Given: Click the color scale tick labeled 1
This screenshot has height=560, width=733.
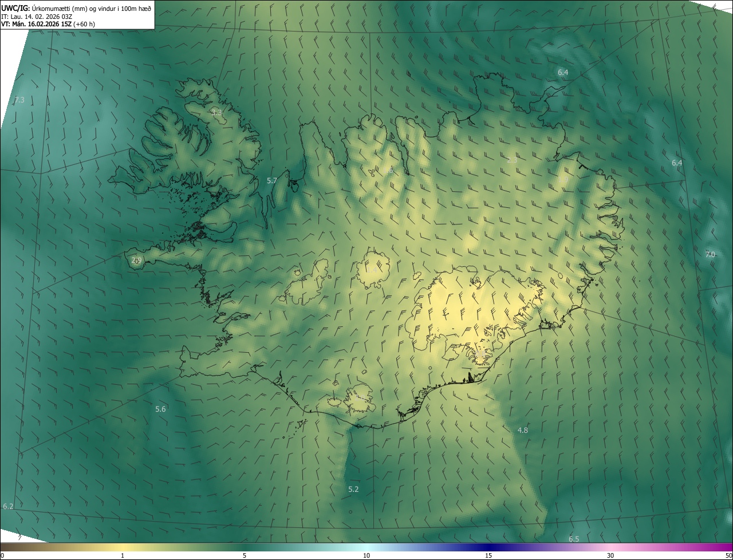Looking at the screenshot, I should coord(123,555).
